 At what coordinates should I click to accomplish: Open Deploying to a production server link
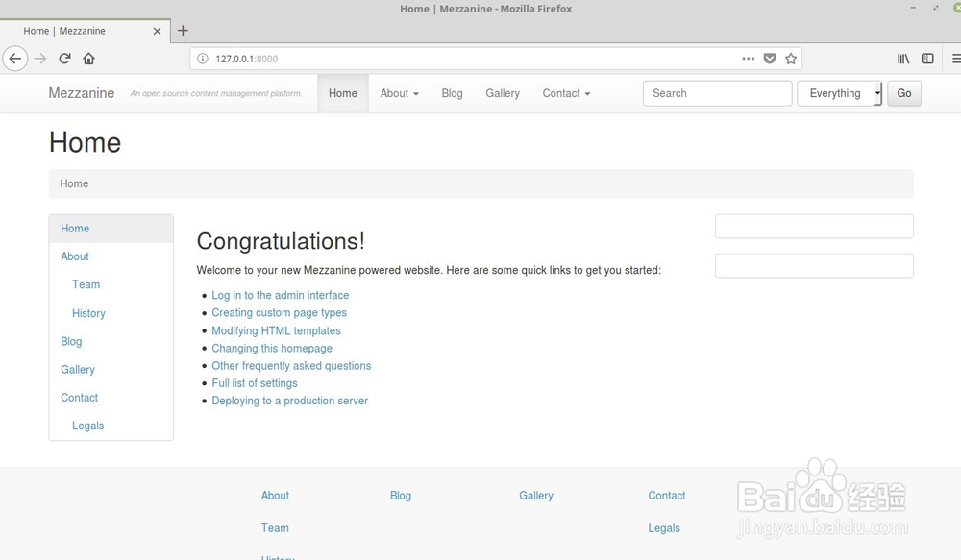(289, 401)
